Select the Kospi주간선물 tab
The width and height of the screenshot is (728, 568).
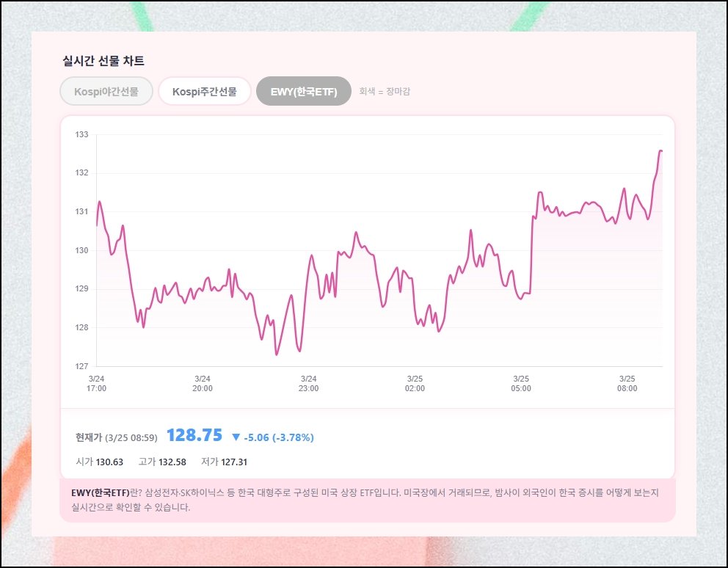[x=205, y=91]
